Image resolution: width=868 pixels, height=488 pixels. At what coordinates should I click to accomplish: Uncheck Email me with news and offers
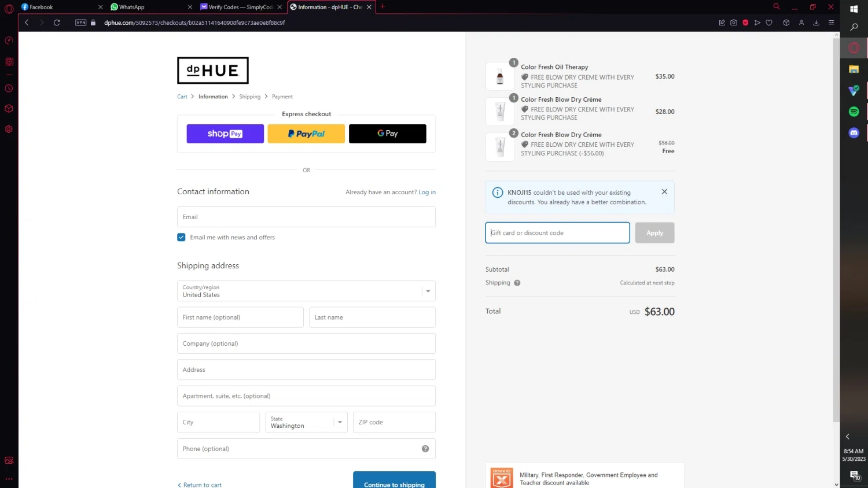181,237
